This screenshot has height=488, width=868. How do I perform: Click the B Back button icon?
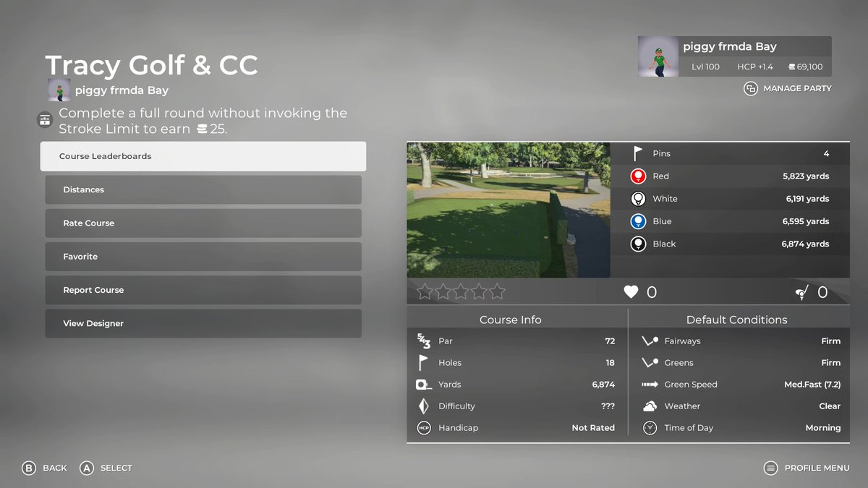(x=29, y=468)
